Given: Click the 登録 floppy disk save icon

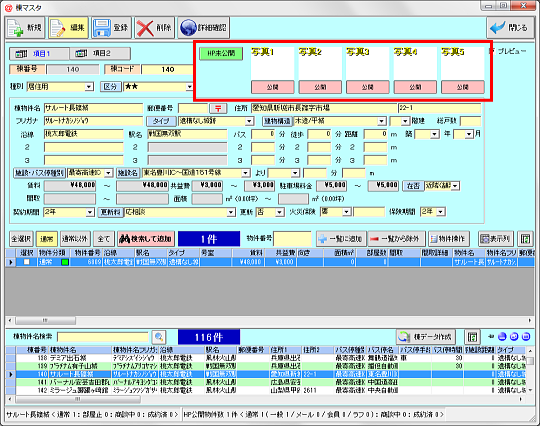Looking at the screenshot, I should click(x=102, y=28).
